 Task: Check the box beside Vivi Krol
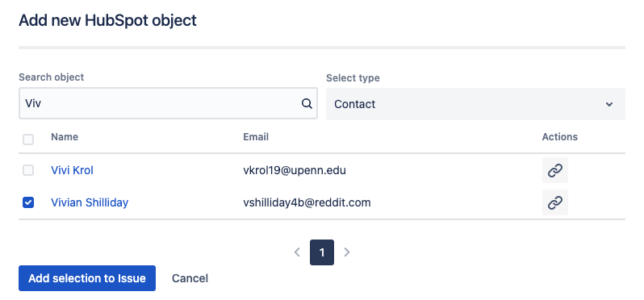pos(28,170)
